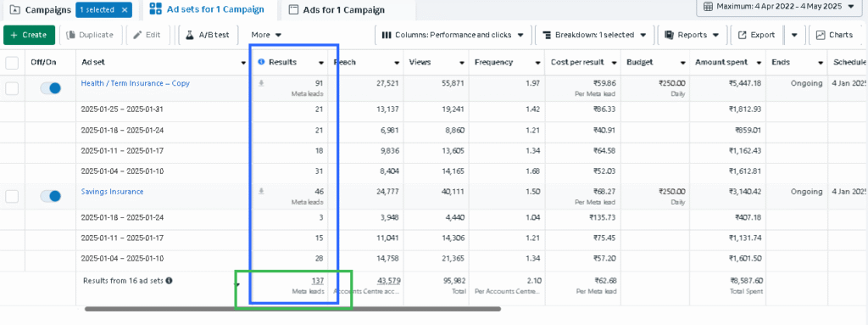Close the 1 selected campaign filter
The image size is (868, 325).
(x=125, y=10)
